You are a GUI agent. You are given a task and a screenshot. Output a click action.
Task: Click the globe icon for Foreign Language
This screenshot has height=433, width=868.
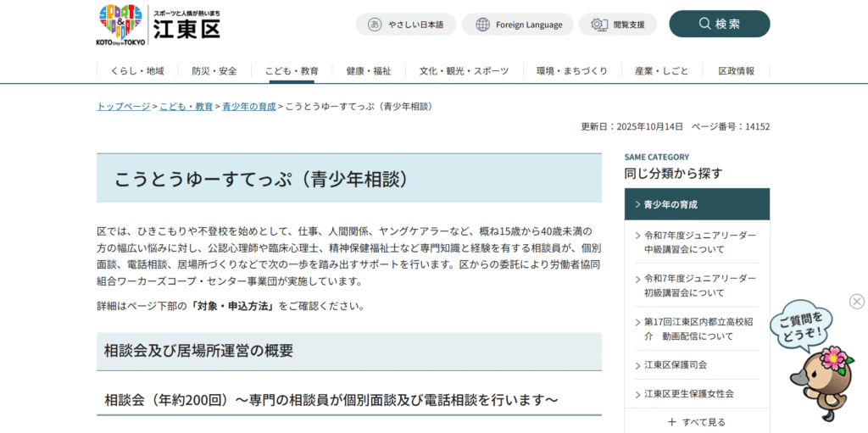[x=481, y=25]
